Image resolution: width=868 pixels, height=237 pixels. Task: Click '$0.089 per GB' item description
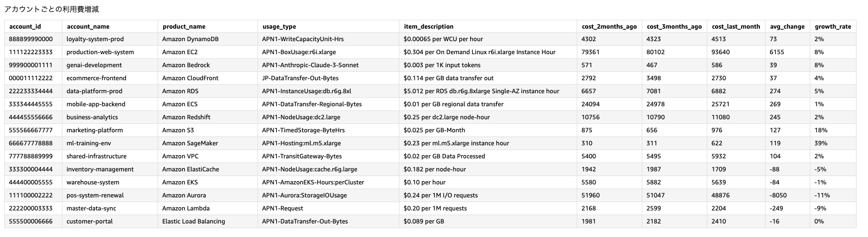coord(424,221)
